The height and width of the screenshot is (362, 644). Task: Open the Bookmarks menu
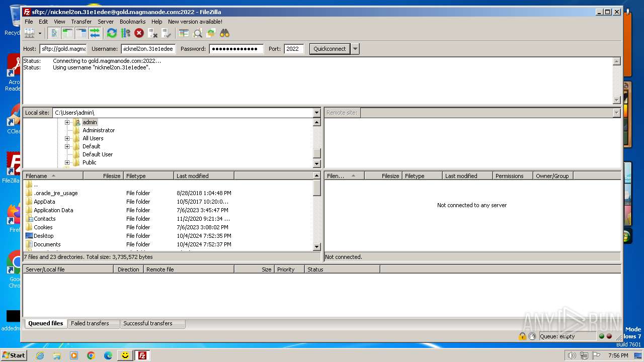pos(132,22)
